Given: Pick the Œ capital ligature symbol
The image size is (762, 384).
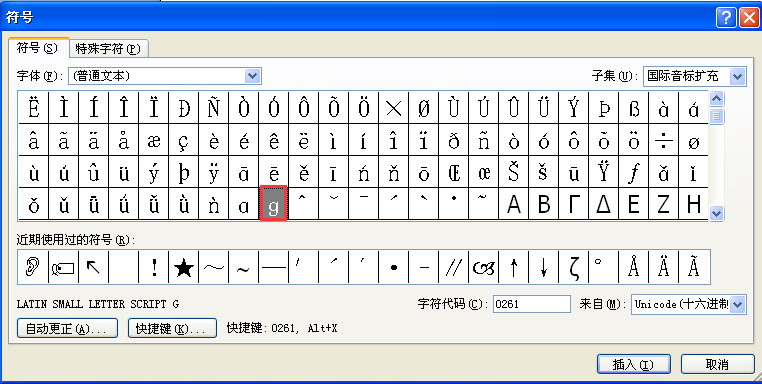Looking at the screenshot, I should 453,172.
